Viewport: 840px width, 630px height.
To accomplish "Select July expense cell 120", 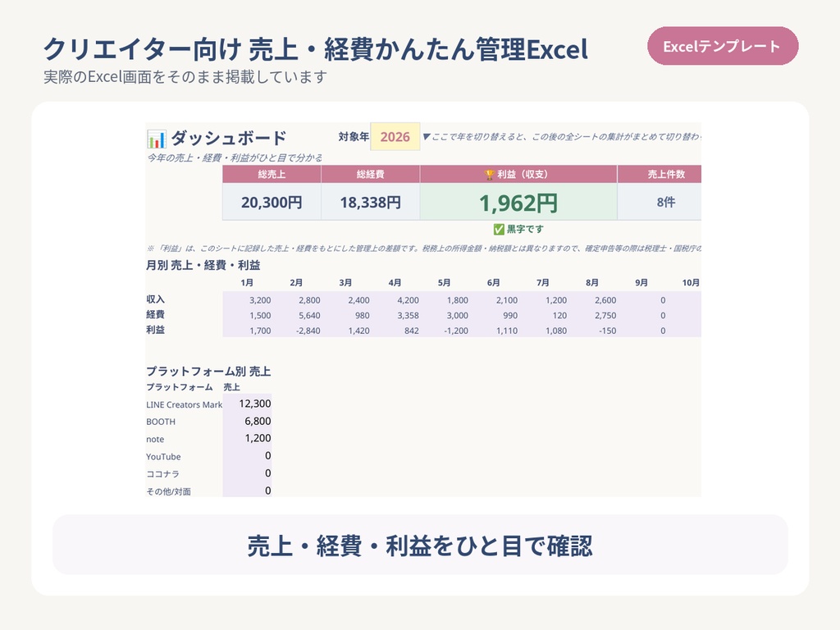I will pyautogui.click(x=559, y=316).
